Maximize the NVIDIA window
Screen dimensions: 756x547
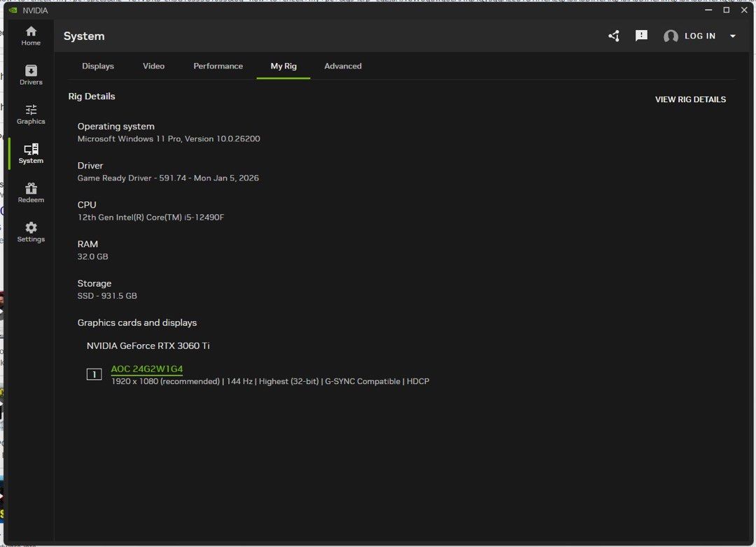[726, 10]
